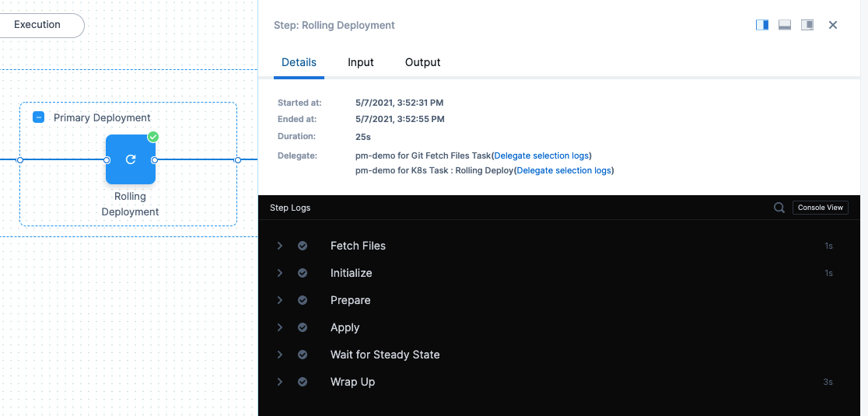This screenshot has width=868, height=416.
Task: Open Delegate selection logs for Git Fetch Files Task
Action: (x=541, y=156)
